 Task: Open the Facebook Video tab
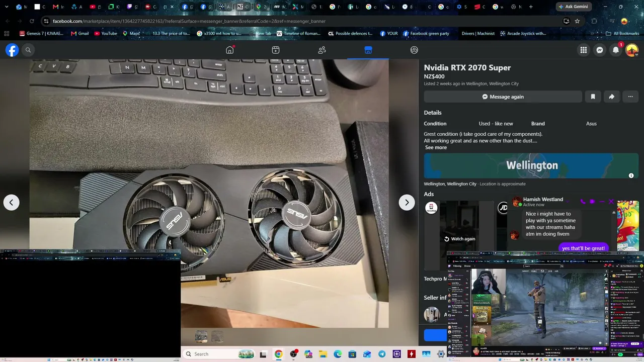point(276,50)
